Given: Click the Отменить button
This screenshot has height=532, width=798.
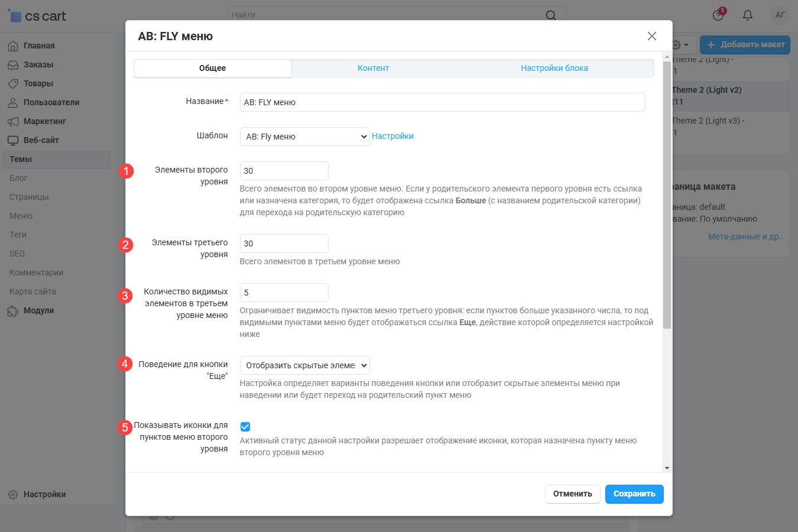Looking at the screenshot, I should coord(572,494).
